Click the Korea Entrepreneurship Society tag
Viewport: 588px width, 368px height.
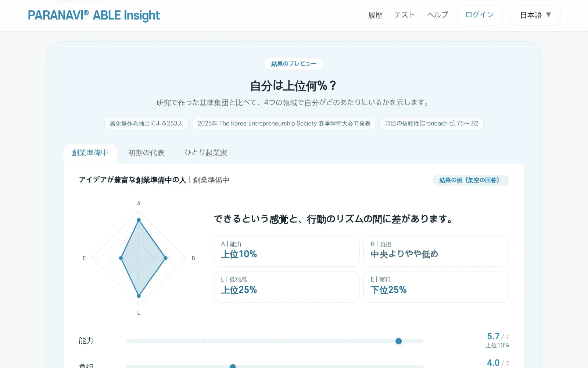[284, 124]
